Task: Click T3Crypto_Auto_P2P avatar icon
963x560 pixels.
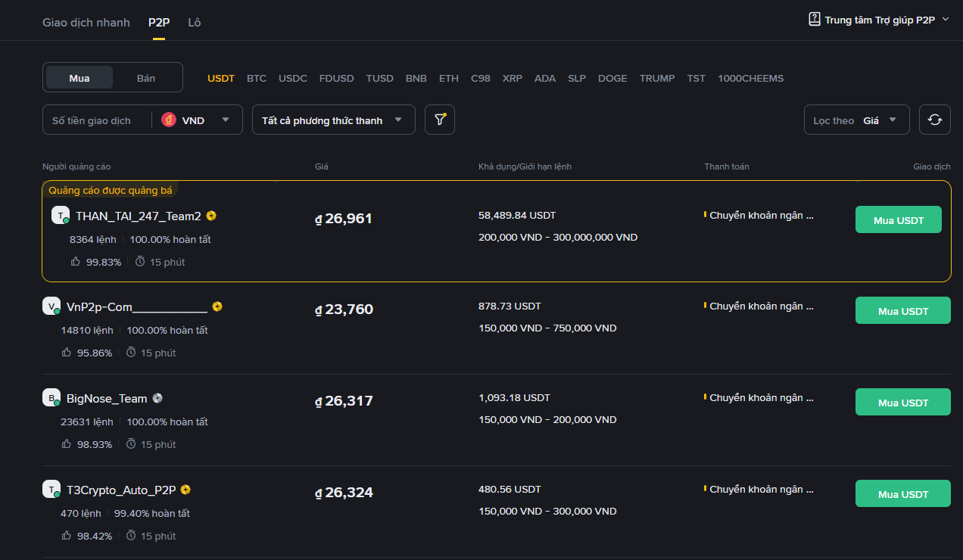Action: click(51, 489)
